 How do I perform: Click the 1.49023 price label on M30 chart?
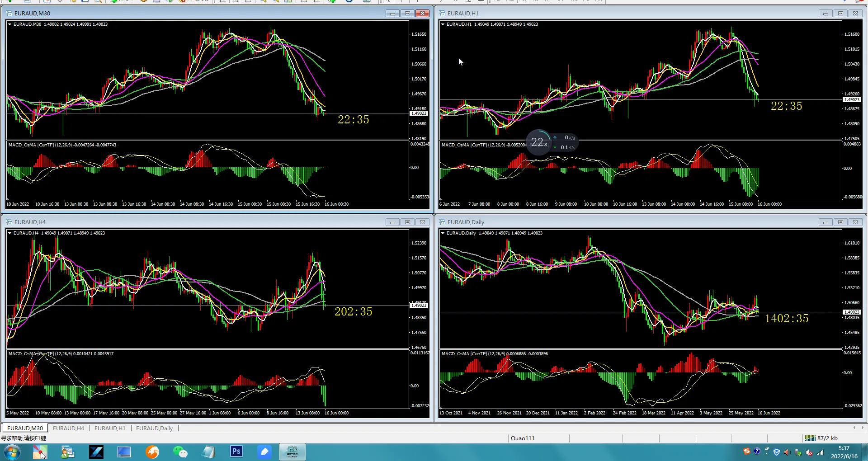coord(419,113)
